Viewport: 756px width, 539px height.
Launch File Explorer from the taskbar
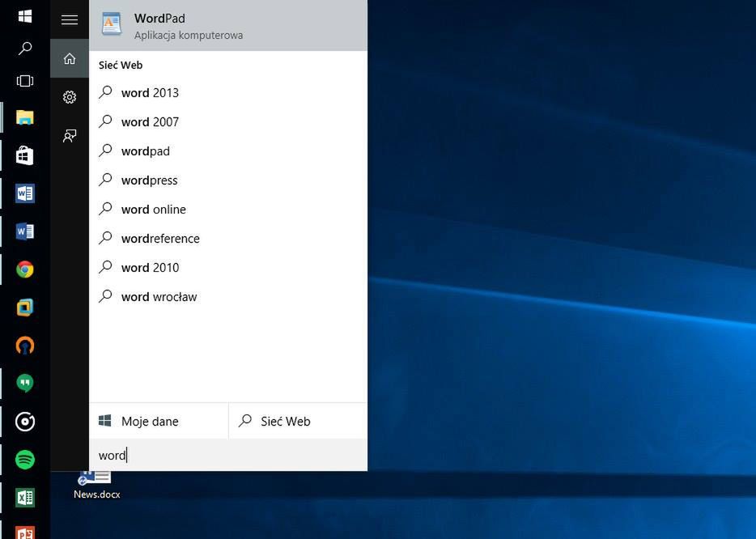pos(25,117)
